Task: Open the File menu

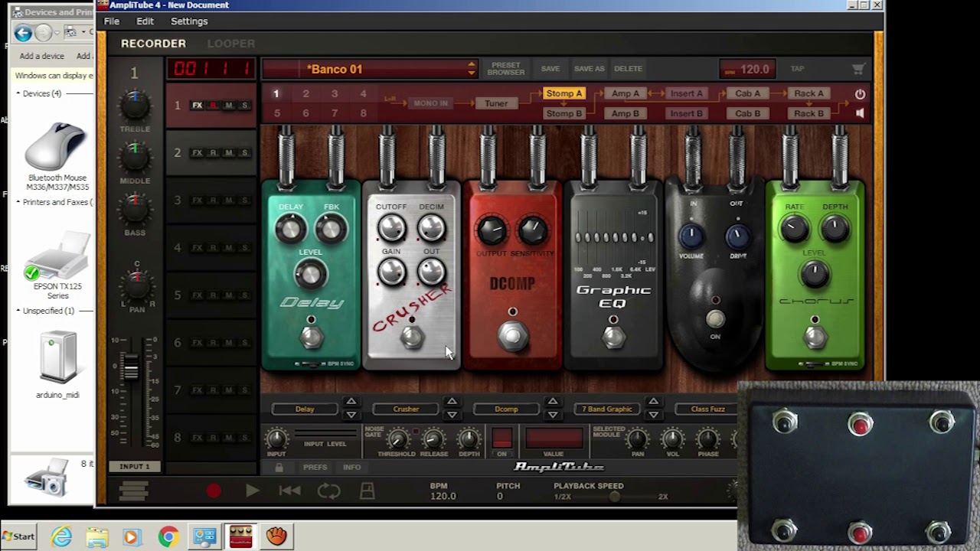Action: tap(112, 21)
